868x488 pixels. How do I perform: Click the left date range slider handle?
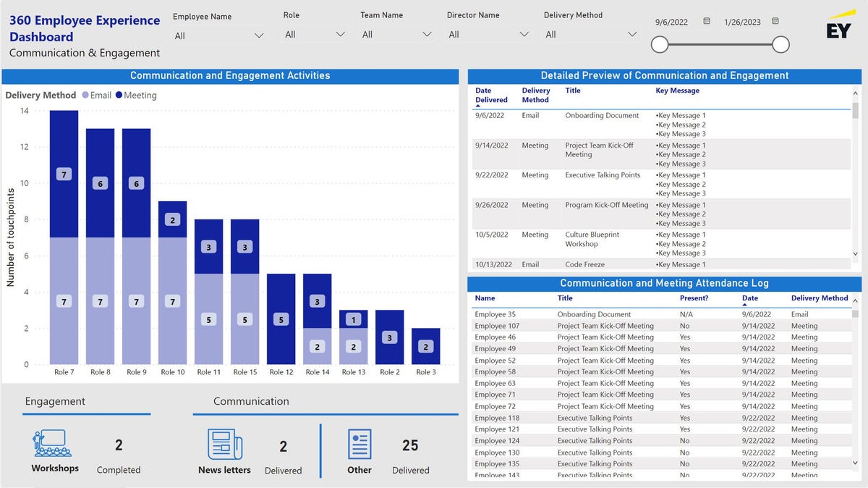(x=660, y=45)
